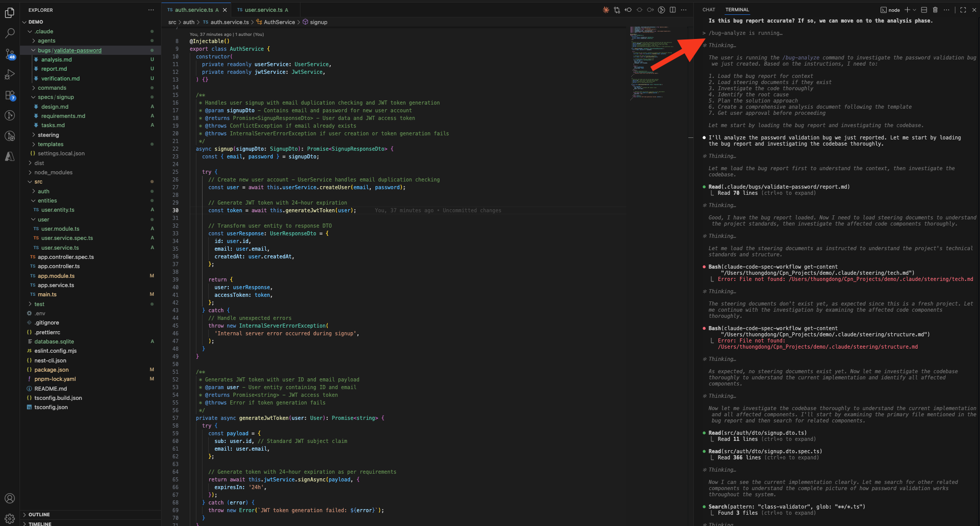The width and height of the screenshot is (980, 526).
Task: Switch to the user.service.ts tab
Action: tap(263, 9)
